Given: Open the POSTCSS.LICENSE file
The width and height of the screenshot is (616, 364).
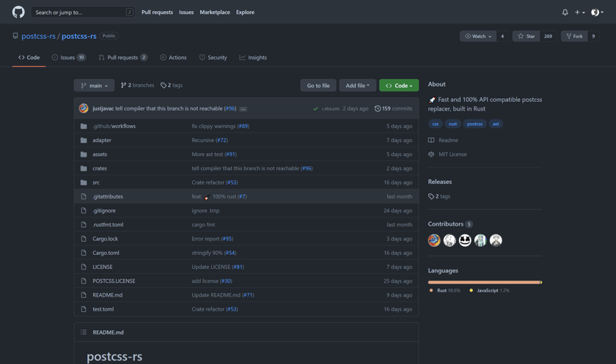Looking at the screenshot, I should [114, 281].
